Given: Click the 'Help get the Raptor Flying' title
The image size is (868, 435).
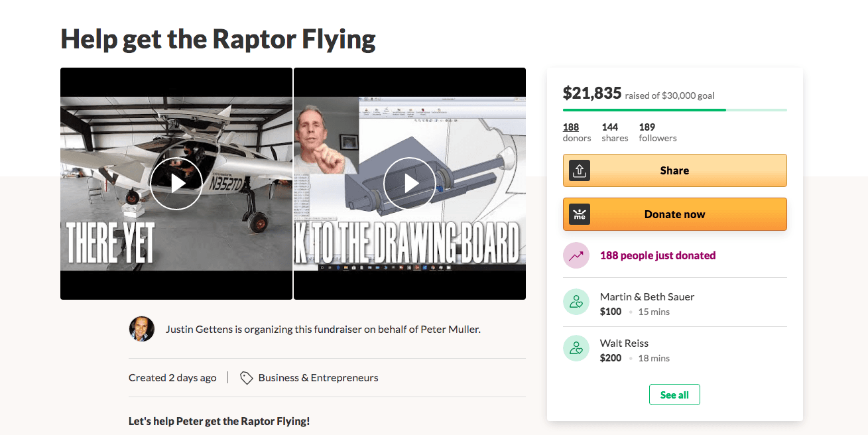Looking at the screenshot, I should click(218, 40).
